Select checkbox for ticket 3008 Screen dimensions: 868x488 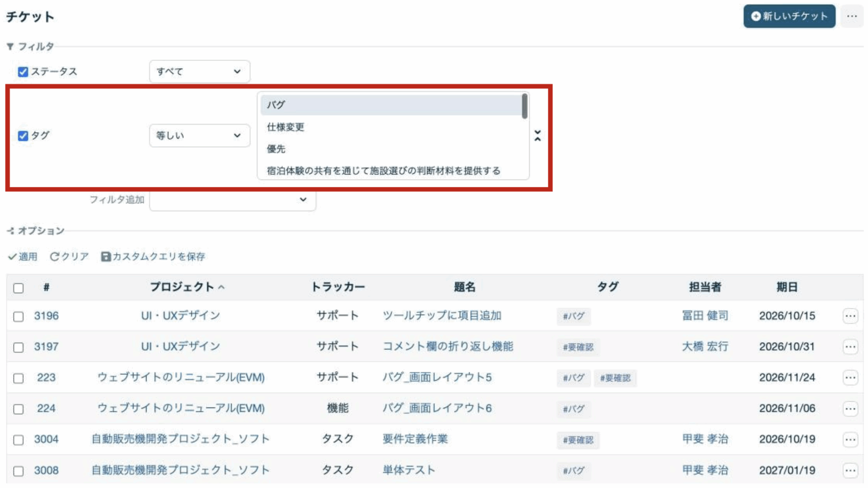[x=19, y=471]
